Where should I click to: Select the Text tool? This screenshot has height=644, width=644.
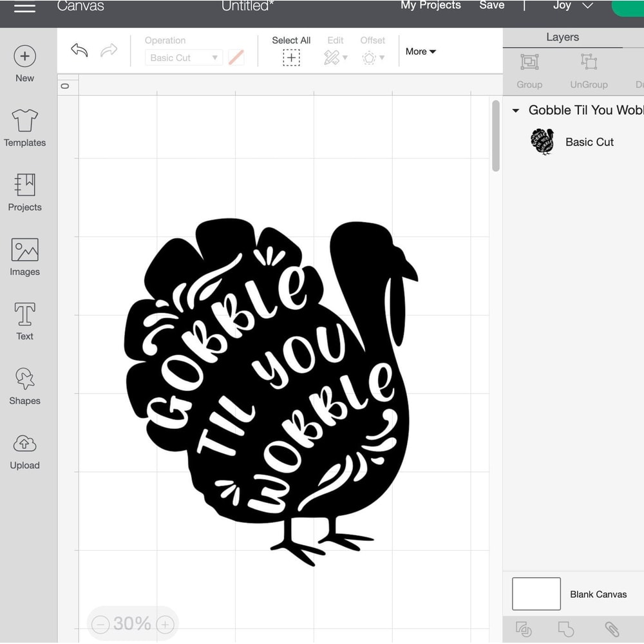coord(24,320)
